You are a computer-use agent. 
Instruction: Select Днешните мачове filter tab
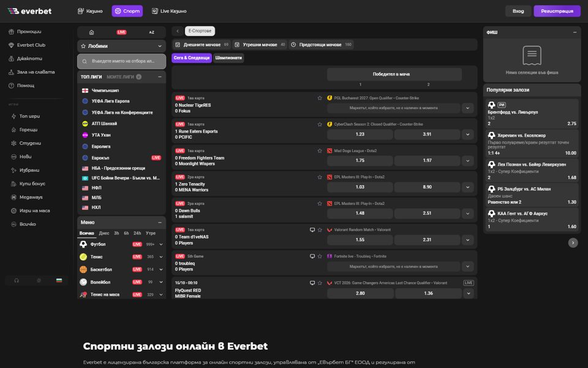tap(202, 44)
